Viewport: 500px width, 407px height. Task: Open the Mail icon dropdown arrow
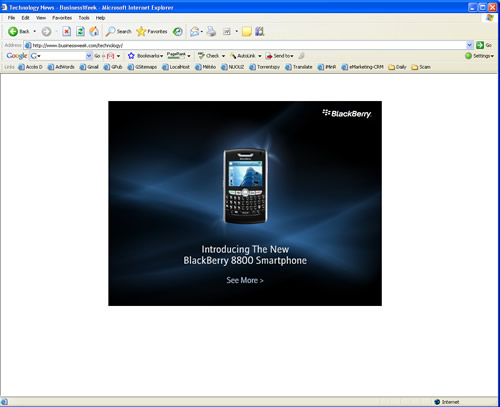tap(202, 32)
